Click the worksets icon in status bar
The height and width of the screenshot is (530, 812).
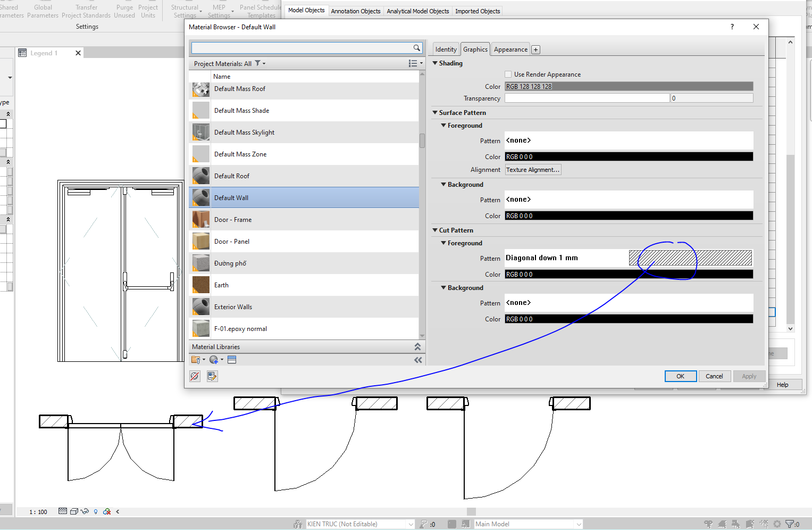pyautogui.click(x=298, y=524)
